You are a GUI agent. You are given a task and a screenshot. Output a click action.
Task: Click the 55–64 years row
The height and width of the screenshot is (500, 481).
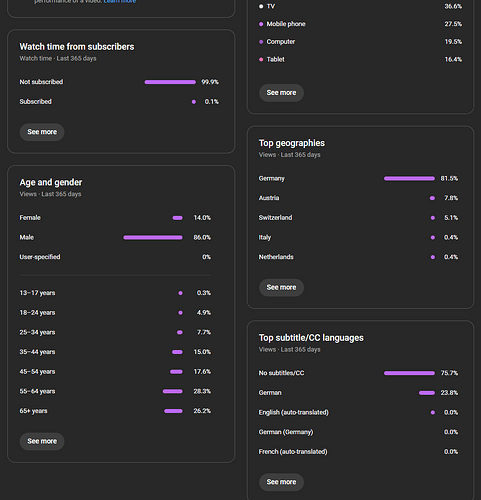[115, 391]
